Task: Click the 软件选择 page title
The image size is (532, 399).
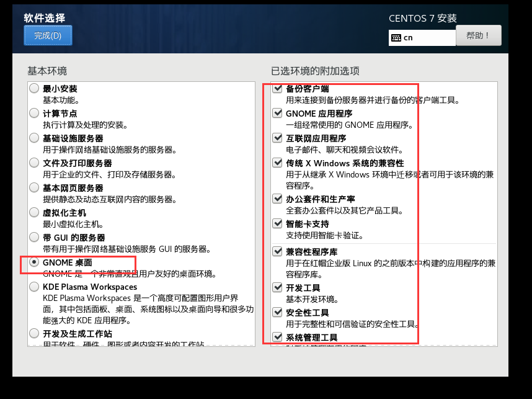Action: [x=45, y=18]
